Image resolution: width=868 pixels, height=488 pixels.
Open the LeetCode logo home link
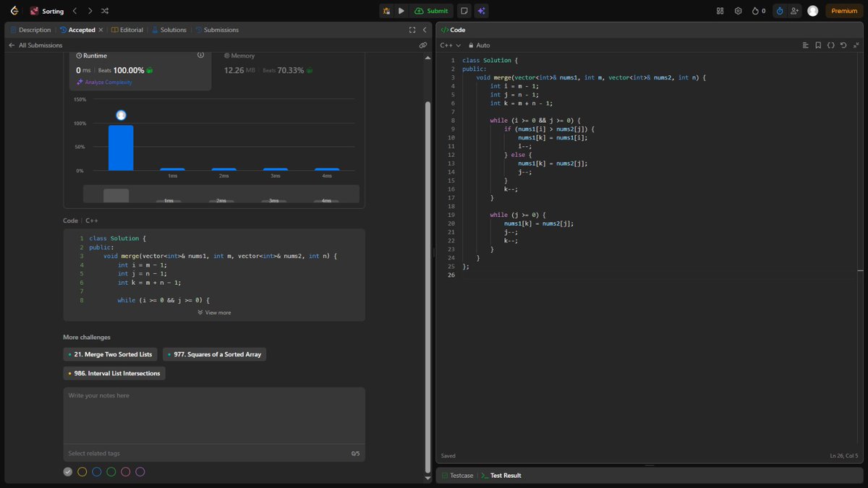coord(14,11)
